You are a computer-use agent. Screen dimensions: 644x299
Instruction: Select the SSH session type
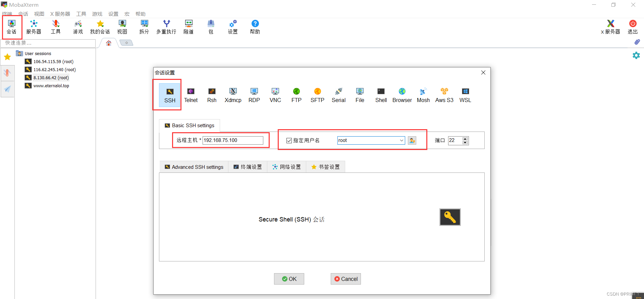point(170,95)
